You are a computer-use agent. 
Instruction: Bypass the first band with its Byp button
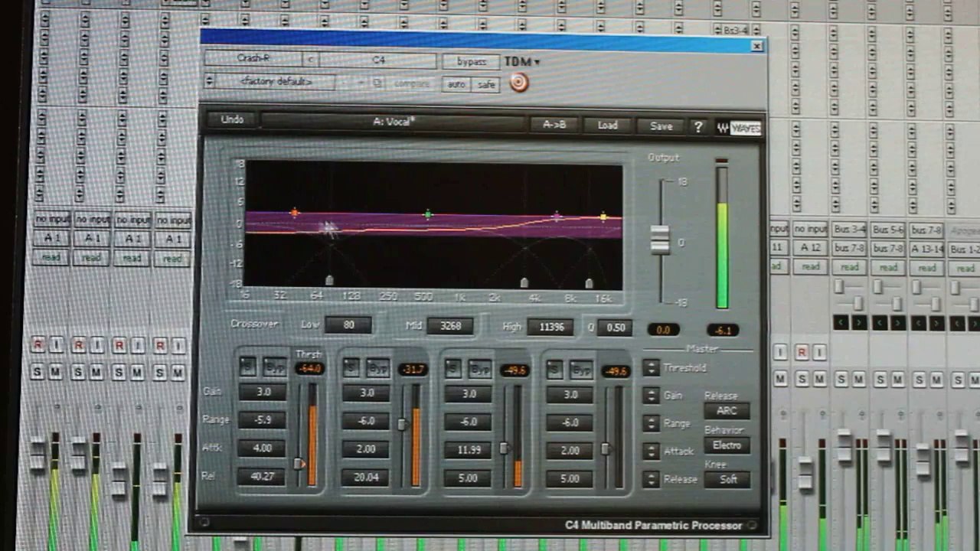point(274,367)
